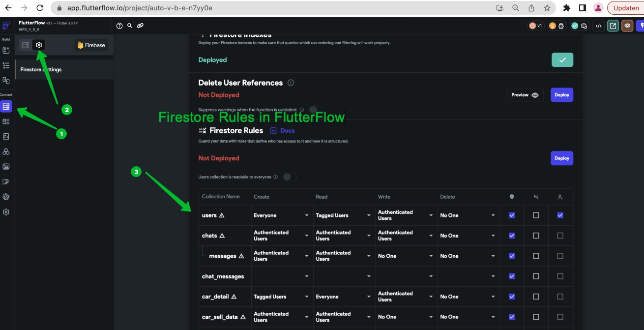This screenshot has width=644, height=330.
Task: Check the middle checkbox in users row
Action: click(536, 215)
